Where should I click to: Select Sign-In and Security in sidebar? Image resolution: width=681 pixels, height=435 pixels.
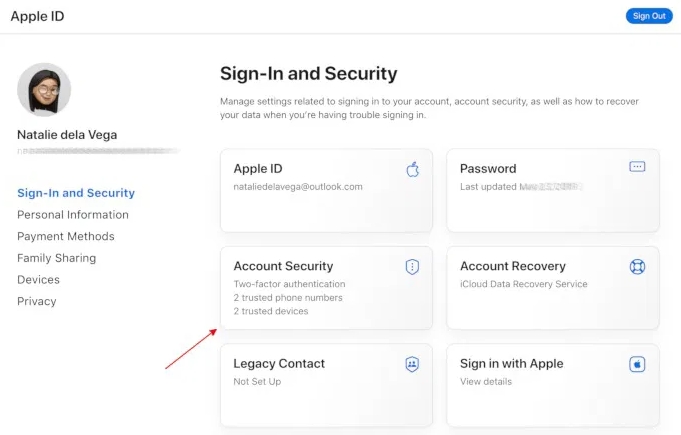pos(76,193)
